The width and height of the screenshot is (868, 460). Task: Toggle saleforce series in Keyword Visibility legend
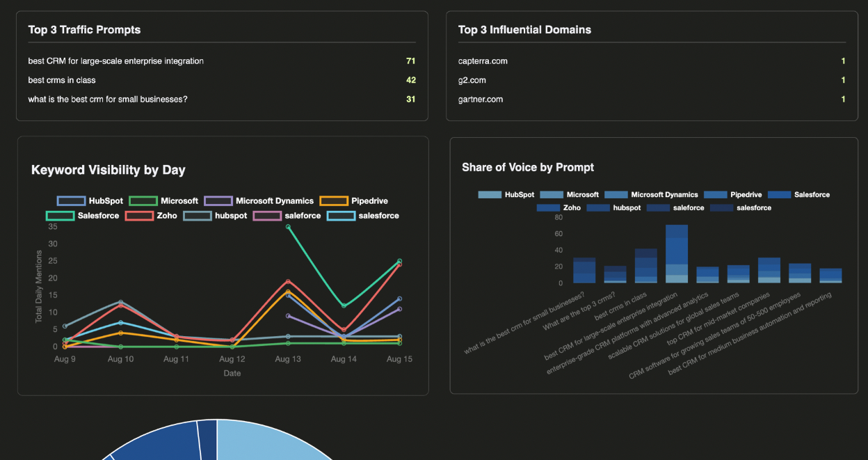(287, 216)
